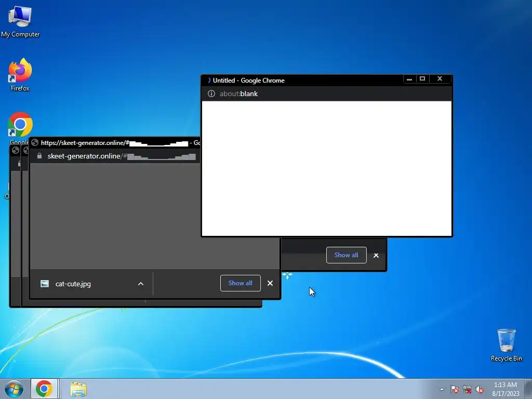Screen dimensions: 532x399
Task: Click Show all in the rear window's download bar
Action: coord(346,255)
